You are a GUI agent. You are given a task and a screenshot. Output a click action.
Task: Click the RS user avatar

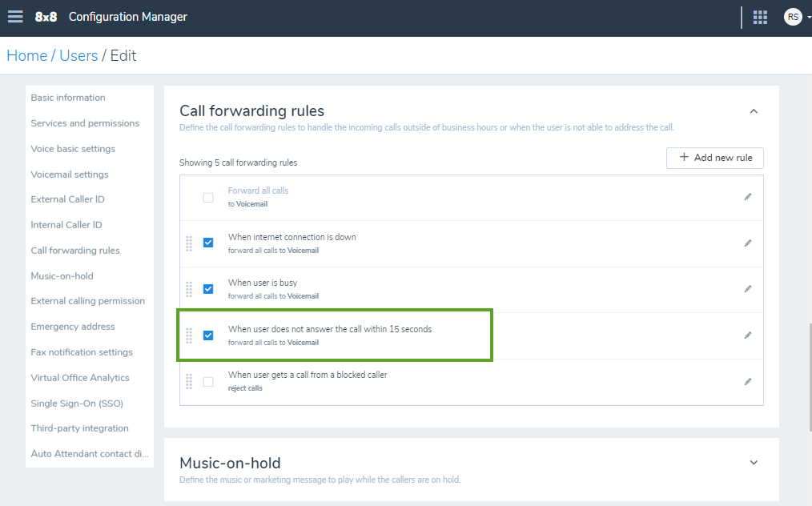click(793, 17)
